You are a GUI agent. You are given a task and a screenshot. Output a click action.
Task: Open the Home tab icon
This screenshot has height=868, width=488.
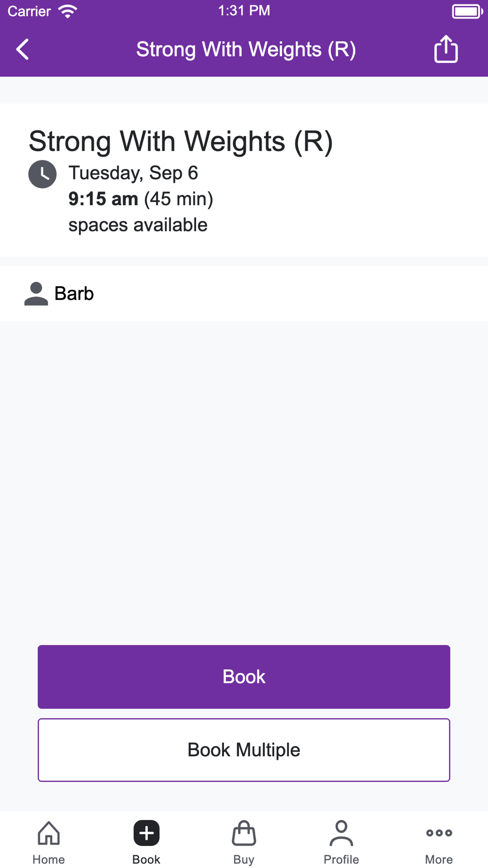49,833
